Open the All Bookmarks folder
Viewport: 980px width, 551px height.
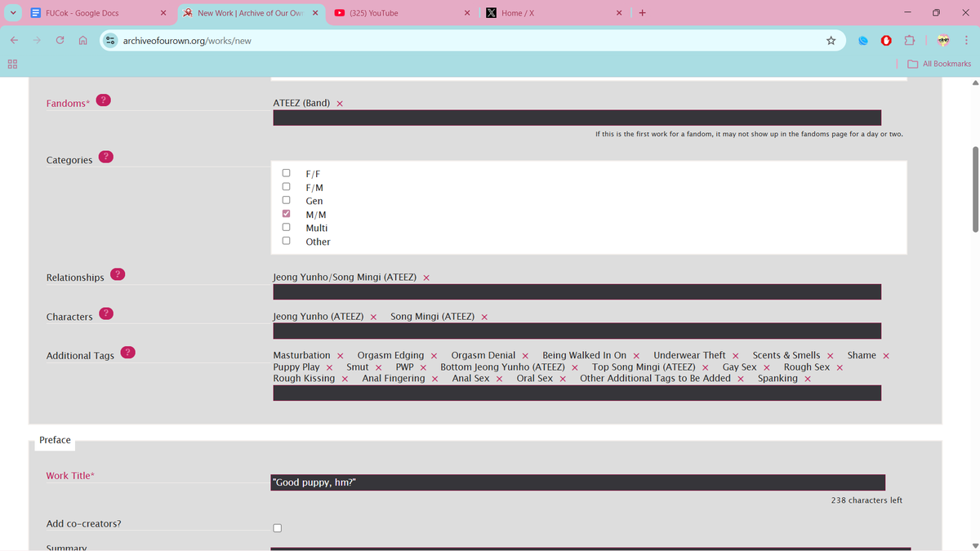(939, 64)
